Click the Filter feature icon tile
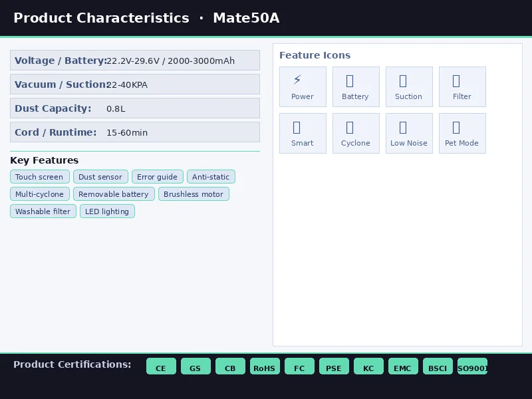 (x=462, y=87)
